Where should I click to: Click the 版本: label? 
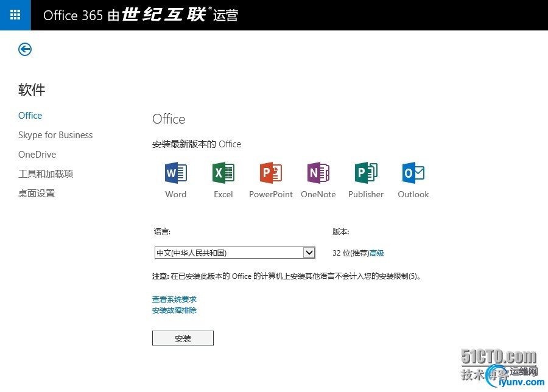[x=341, y=232]
